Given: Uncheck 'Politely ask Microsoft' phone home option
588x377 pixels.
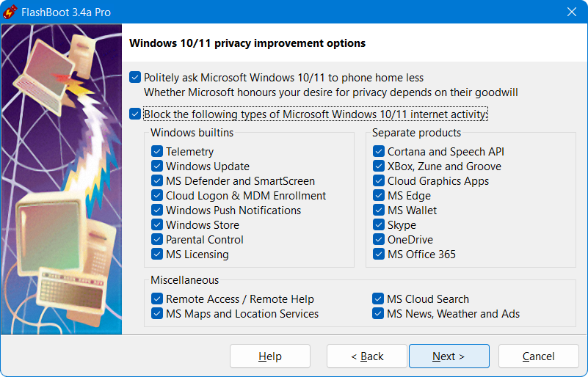Looking at the screenshot, I should coord(135,77).
